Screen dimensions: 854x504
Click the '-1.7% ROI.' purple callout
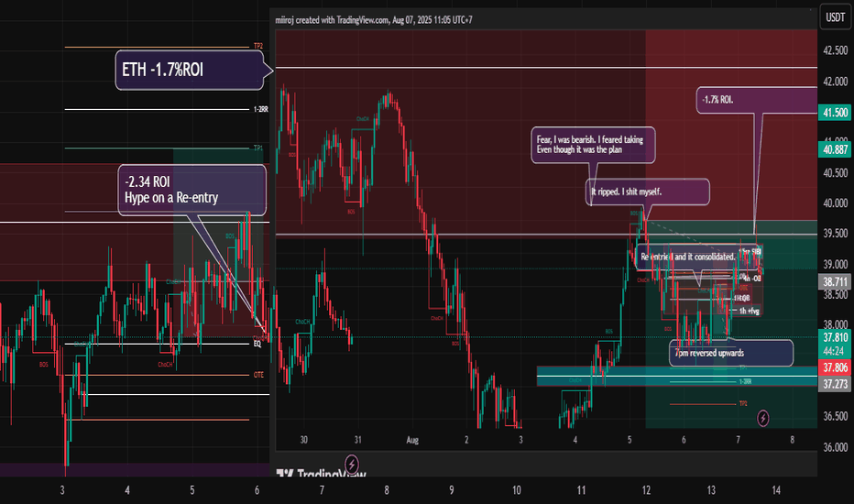pos(757,100)
